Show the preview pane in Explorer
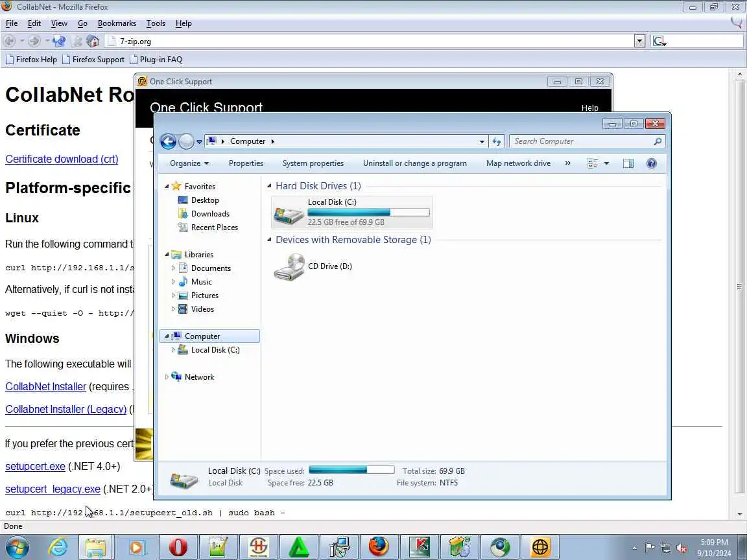This screenshot has width=747, height=560. [x=628, y=163]
